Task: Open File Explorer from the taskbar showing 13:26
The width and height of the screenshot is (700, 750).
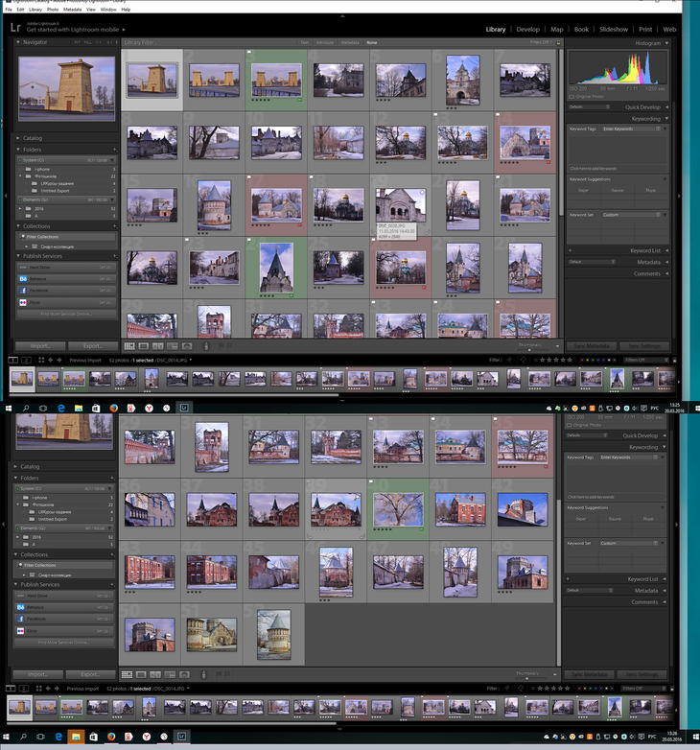Action: pos(76,737)
